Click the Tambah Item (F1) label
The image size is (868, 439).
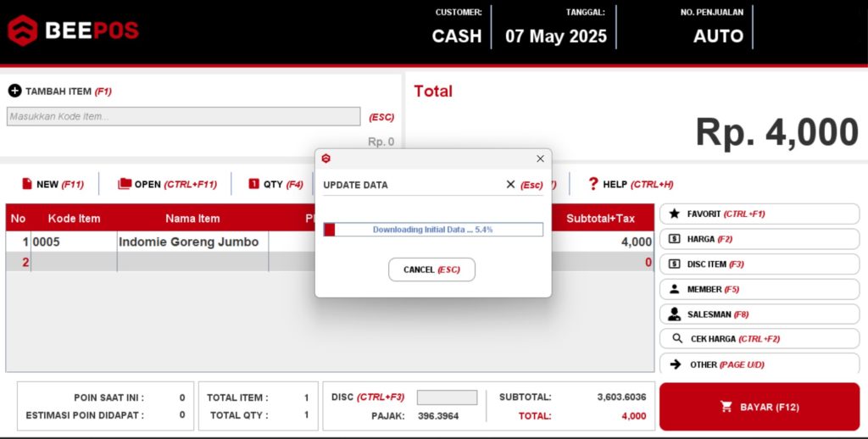click(x=69, y=92)
